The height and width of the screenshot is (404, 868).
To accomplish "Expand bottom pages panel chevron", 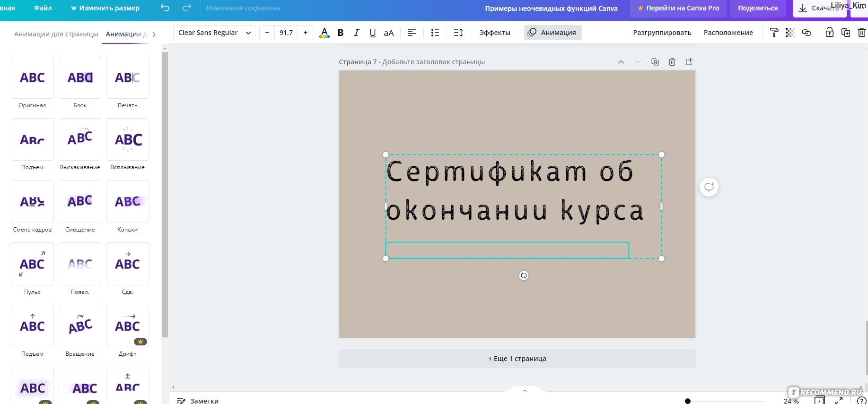I will pos(525,390).
